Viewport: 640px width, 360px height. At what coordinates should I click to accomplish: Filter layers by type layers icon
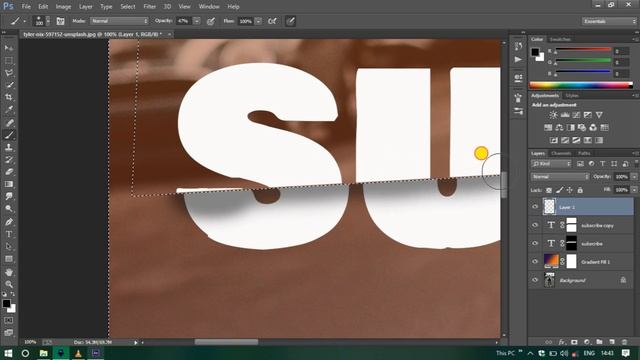[602, 164]
